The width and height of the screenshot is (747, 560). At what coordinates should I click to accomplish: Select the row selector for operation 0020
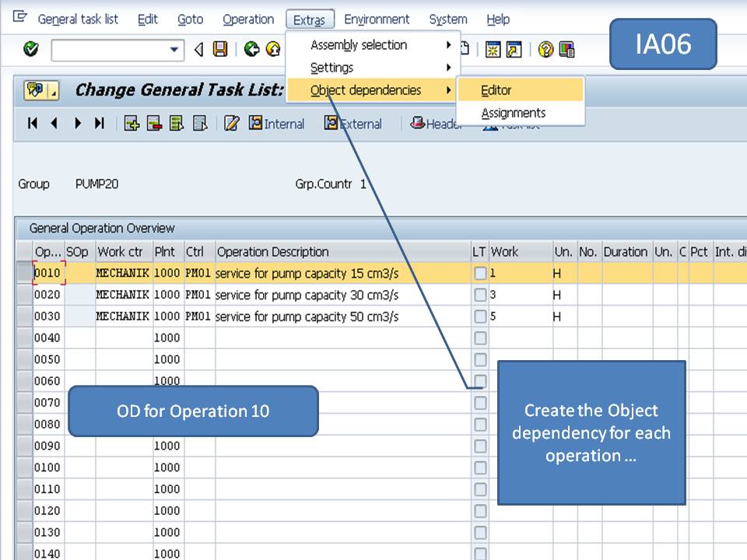(x=25, y=295)
